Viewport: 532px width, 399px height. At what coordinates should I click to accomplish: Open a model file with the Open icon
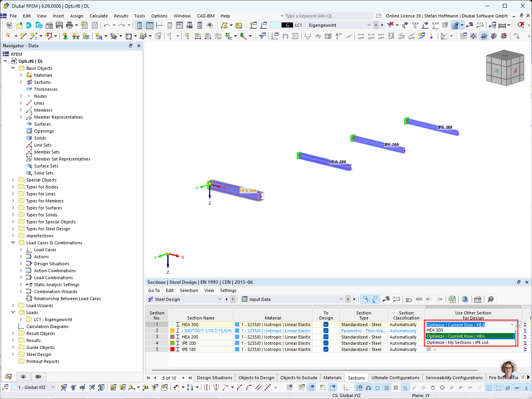pos(18,24)
